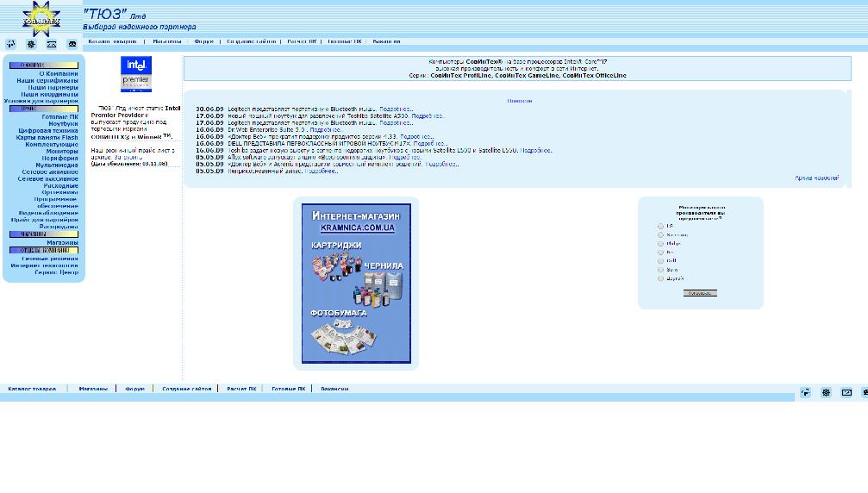Screen dimensions: 868x493
Task: Open Наши партнеры in the sidebar
Action: [53, 87]
